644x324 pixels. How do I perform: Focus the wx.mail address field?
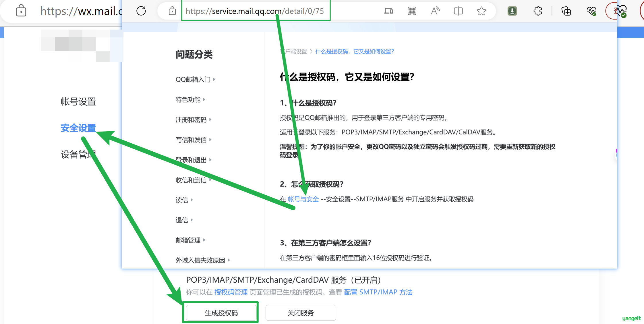(x=81, y=11)
